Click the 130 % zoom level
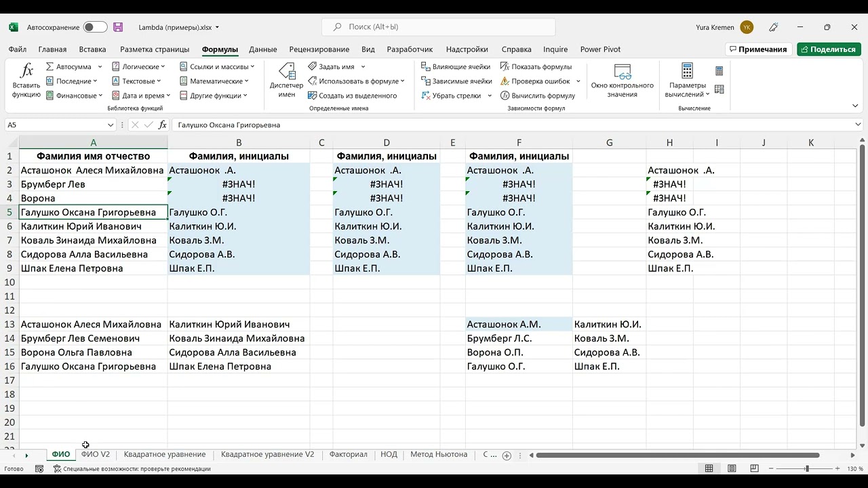Viewport: 868px width, 488px height. click(x=854, y=468)
